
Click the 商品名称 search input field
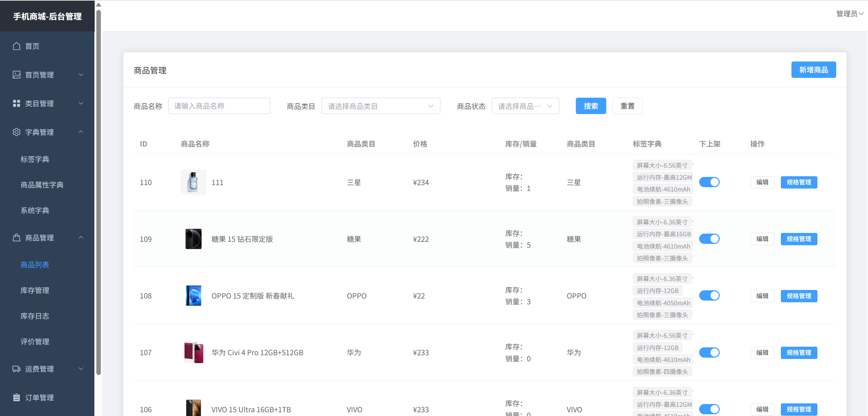[x=219, y=106]
